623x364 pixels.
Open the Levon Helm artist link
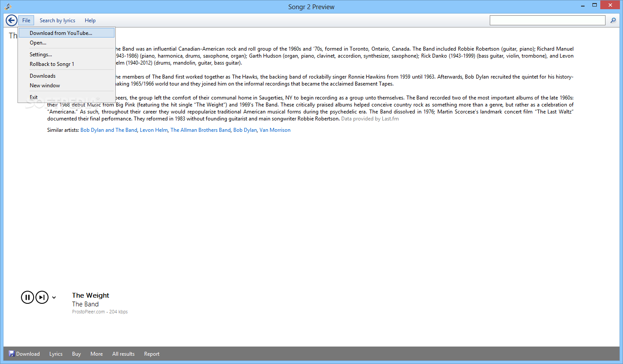(154, 130)
